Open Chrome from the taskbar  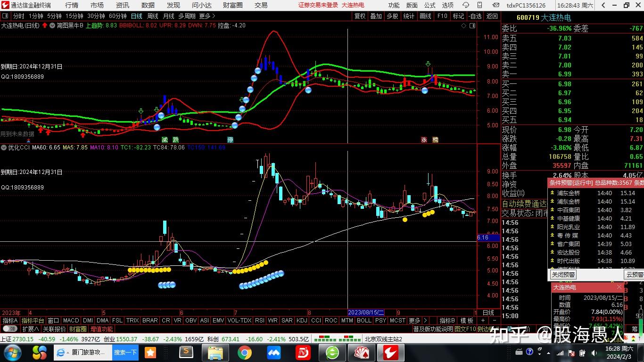(244, 353)
